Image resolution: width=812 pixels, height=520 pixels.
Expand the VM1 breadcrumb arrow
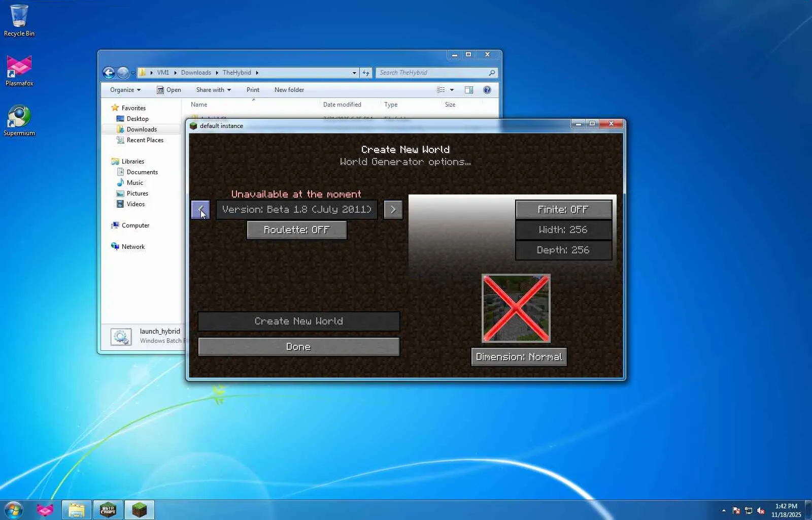coord(175,73)
